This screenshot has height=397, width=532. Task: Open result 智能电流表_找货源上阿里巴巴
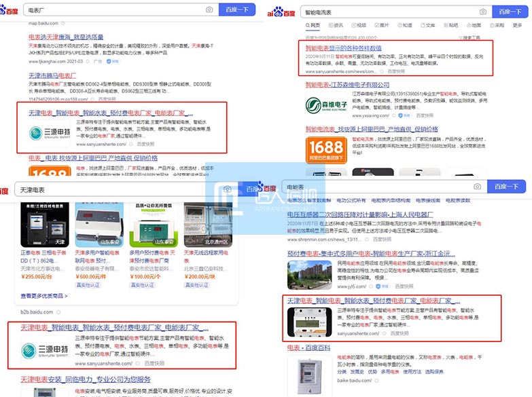pyautogui.click(x=372, y=129)
